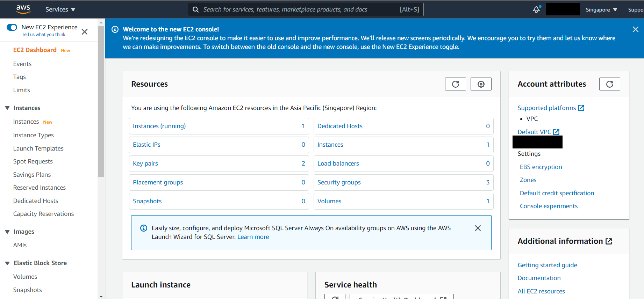
Task: Open external link icon beside Supported platforms
Action: click(x=581, y=108)
